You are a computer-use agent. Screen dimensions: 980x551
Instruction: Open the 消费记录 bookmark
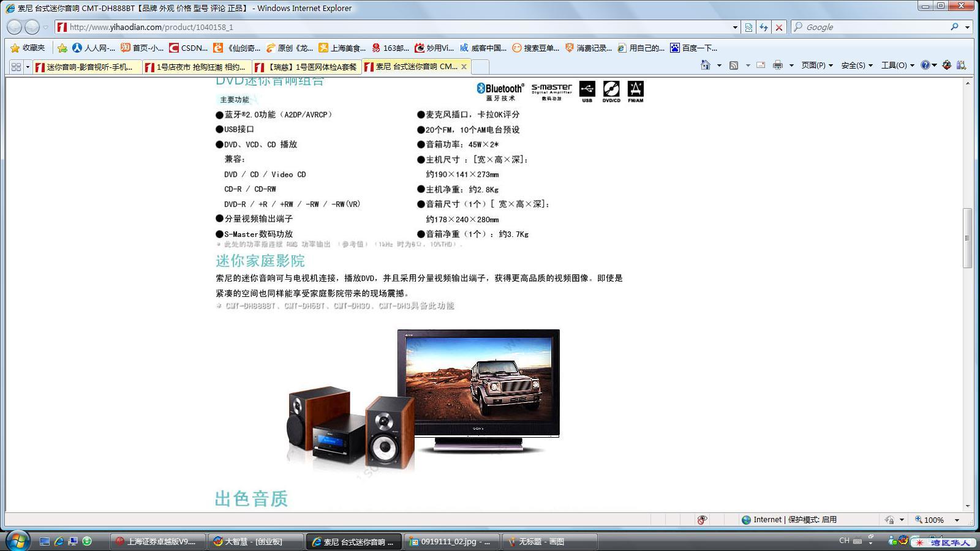pos(588,48)
